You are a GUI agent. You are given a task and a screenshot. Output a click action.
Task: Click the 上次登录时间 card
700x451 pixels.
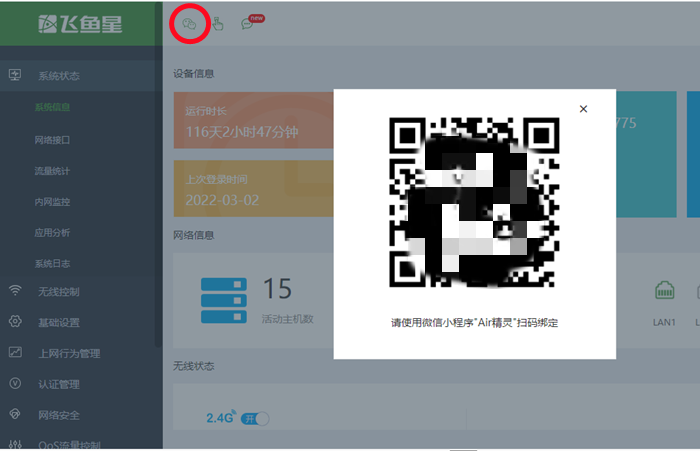click(254, 188)
